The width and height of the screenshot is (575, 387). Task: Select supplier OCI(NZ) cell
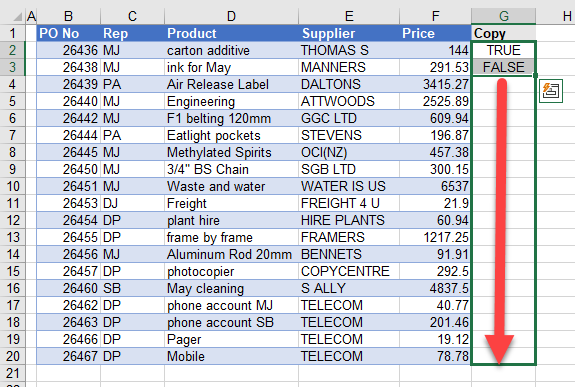[x=349, y=152]
